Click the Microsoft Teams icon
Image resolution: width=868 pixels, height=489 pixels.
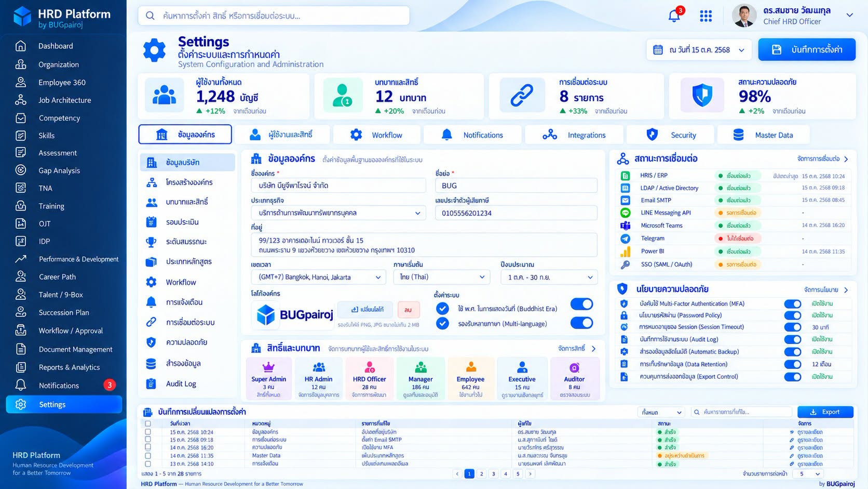coord(626,226)
